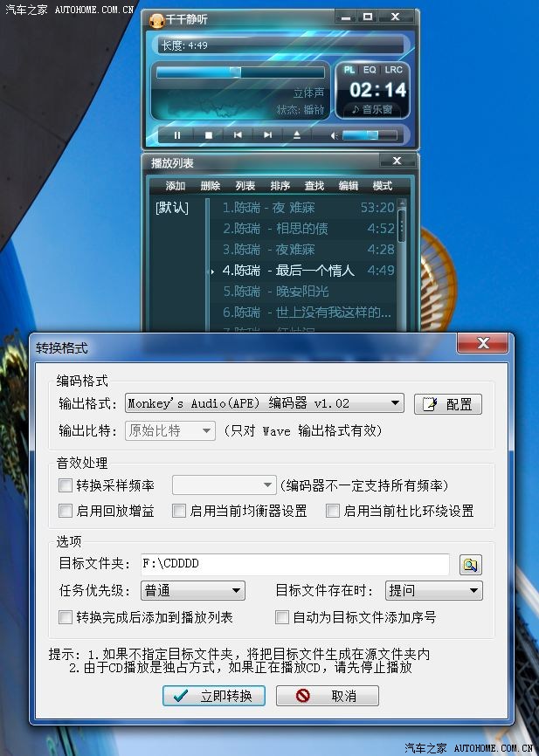This screenshot has width=539, height=756.
Task: Toggle the EQ equalizer panel
Action: click(x=370, y=70)
